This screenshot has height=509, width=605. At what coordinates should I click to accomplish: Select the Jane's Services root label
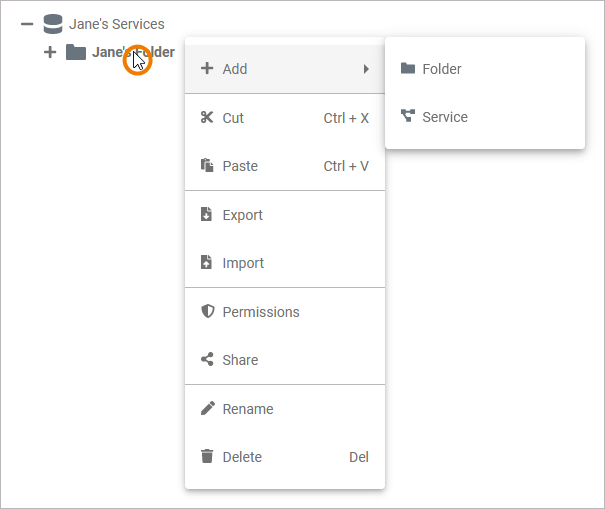point(117,24)
